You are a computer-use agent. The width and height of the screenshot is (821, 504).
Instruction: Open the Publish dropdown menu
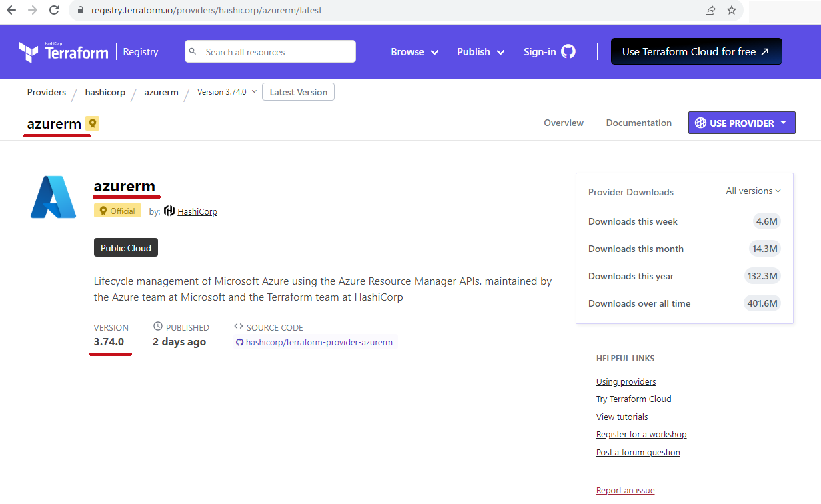(480, 52)
